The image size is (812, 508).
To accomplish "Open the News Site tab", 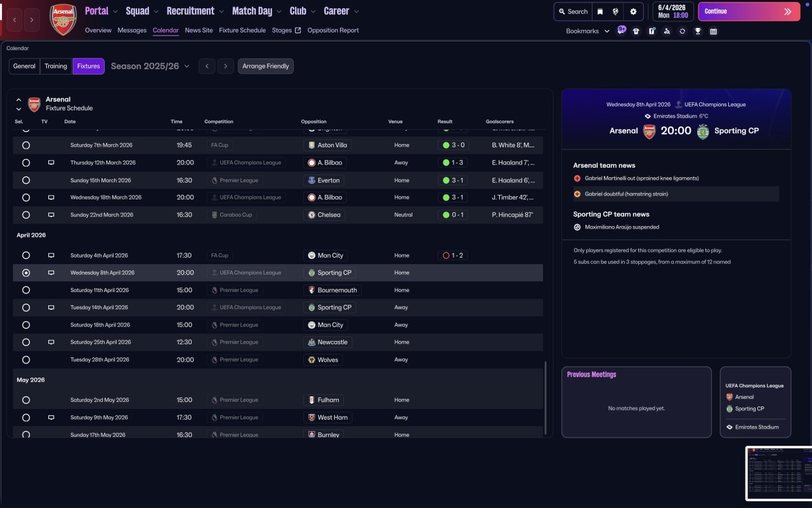I will click(199, 30).
